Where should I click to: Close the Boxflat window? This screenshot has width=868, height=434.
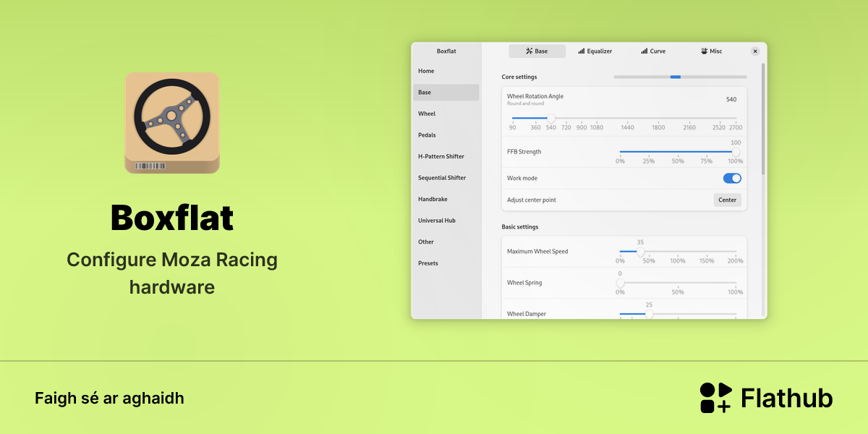pos(755,51)
